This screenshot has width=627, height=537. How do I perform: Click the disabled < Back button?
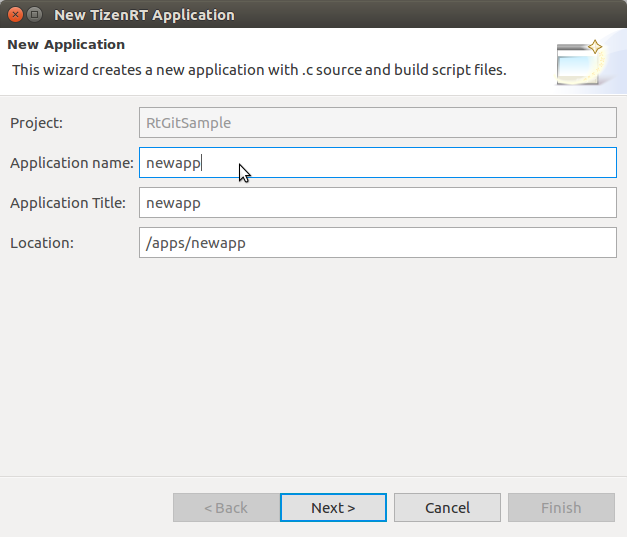tap(226, 508)
